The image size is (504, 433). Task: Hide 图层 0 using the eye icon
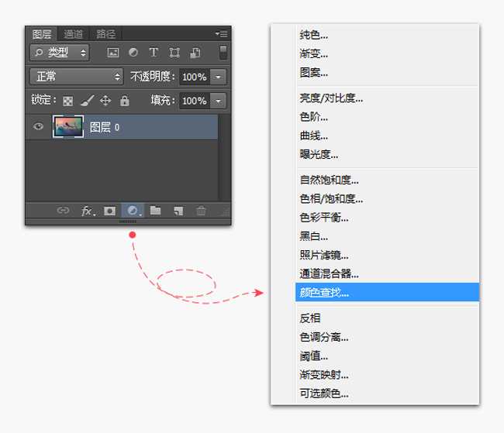click(x=38, y=127)
